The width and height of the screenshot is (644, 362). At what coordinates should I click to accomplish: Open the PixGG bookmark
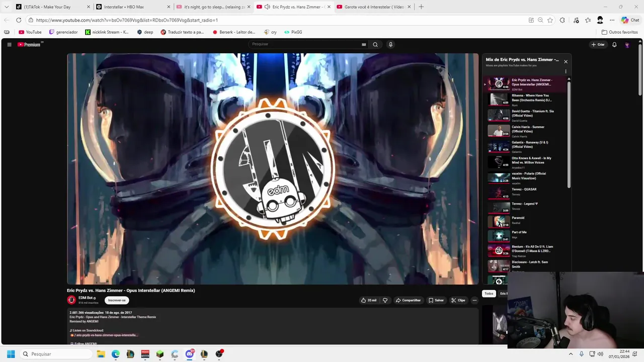293,32
